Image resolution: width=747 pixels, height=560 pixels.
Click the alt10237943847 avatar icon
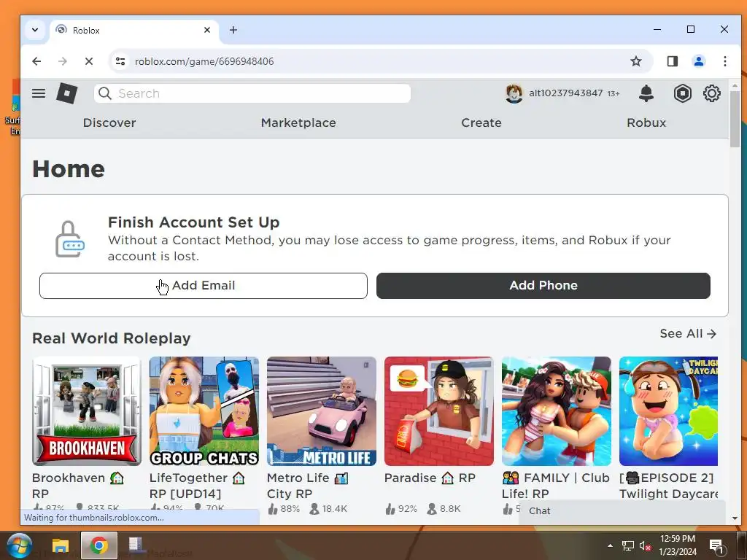coord(514,93)
